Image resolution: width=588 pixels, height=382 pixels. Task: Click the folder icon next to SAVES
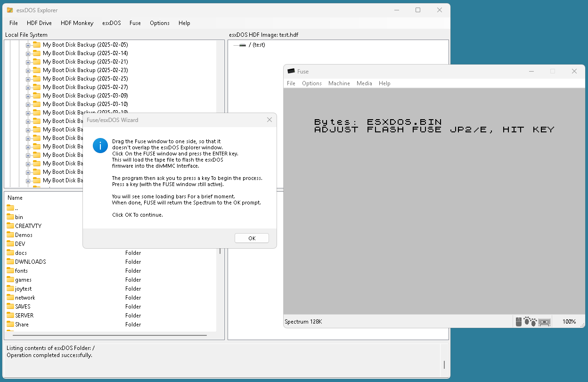coord(10,306)
